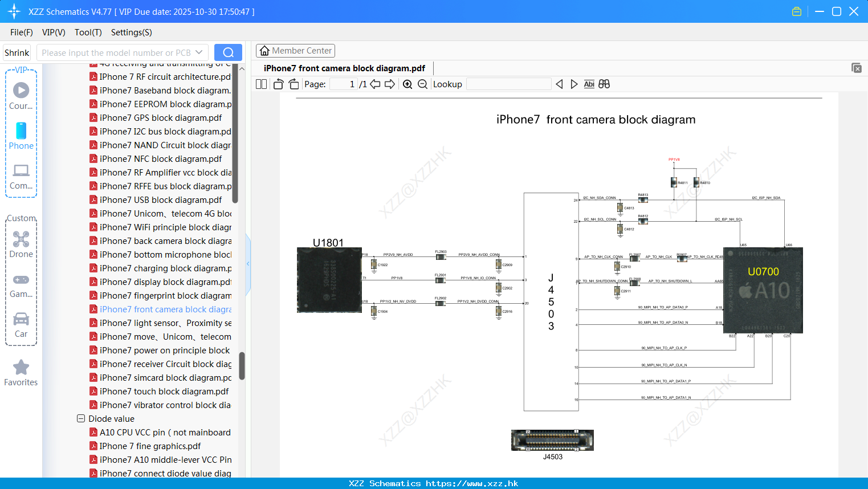Open iPhone 7 RF circuit architecture.pdf
Screen dimensions: 868x489
[160, 77]
